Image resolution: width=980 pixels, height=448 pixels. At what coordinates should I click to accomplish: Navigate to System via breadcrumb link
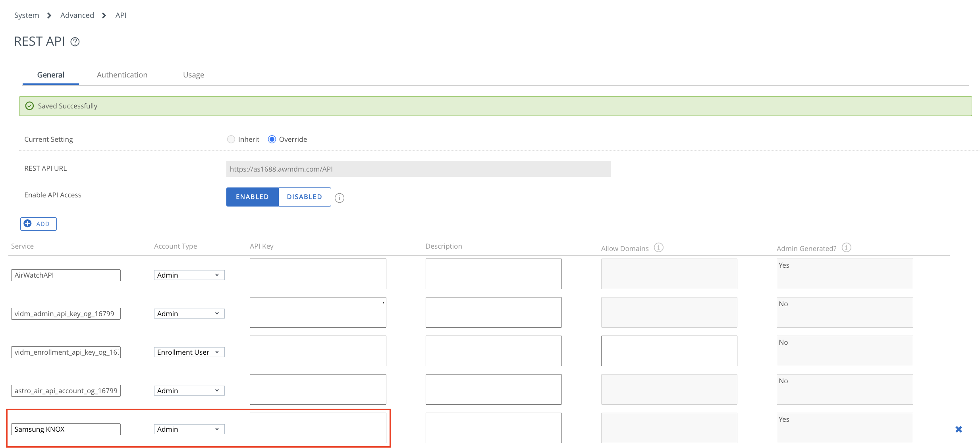tap(26, 15)
